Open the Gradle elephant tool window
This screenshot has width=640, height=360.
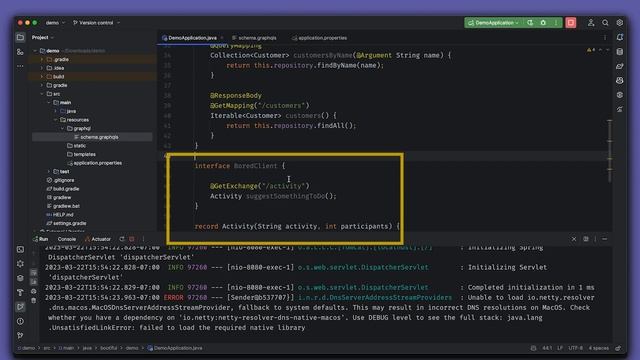click(620, 66)
